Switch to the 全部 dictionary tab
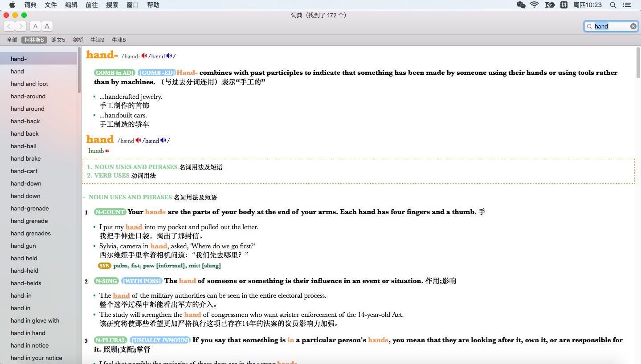The width and height of the screenshot is (641, 364). point(12,40)
